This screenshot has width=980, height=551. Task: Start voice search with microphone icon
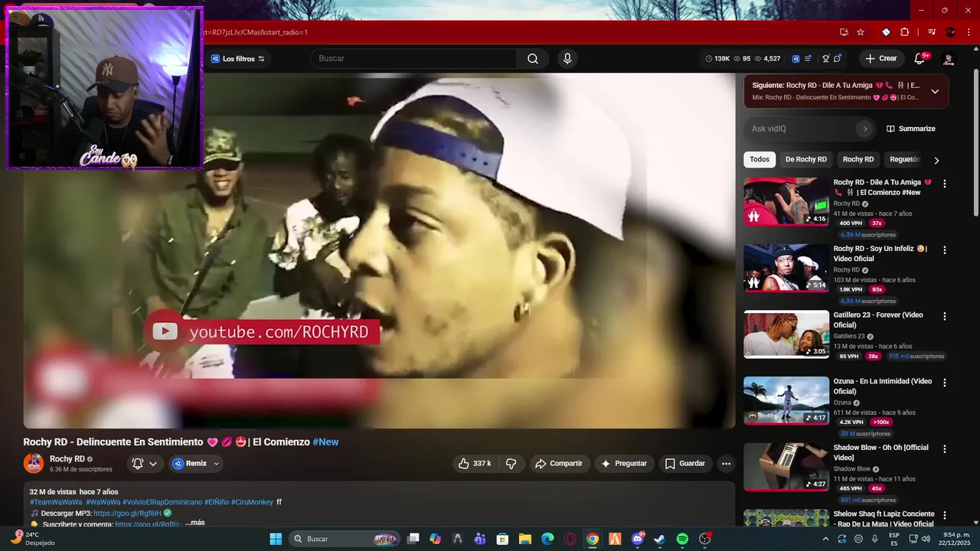pyautogui.click(x=567, y=59)
